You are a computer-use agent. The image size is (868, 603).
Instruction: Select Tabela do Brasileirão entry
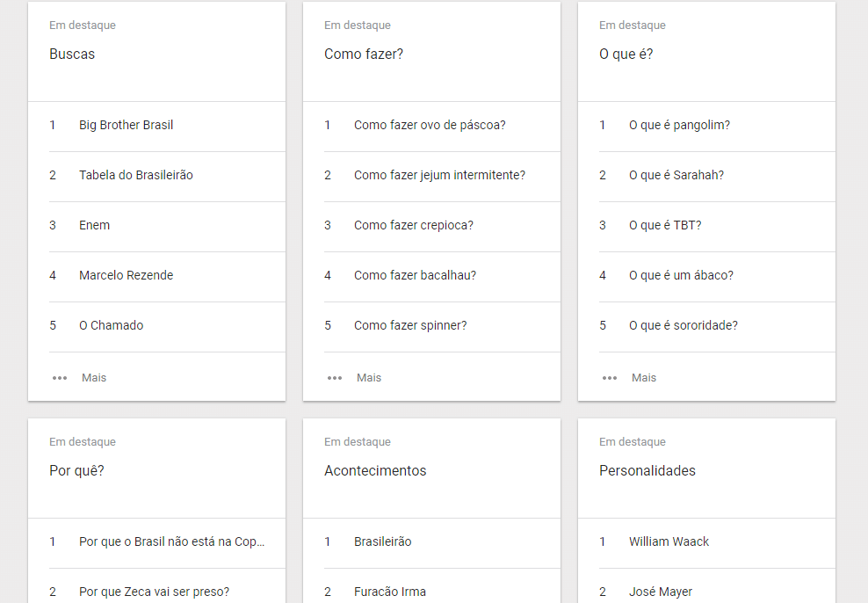(135, 175)
